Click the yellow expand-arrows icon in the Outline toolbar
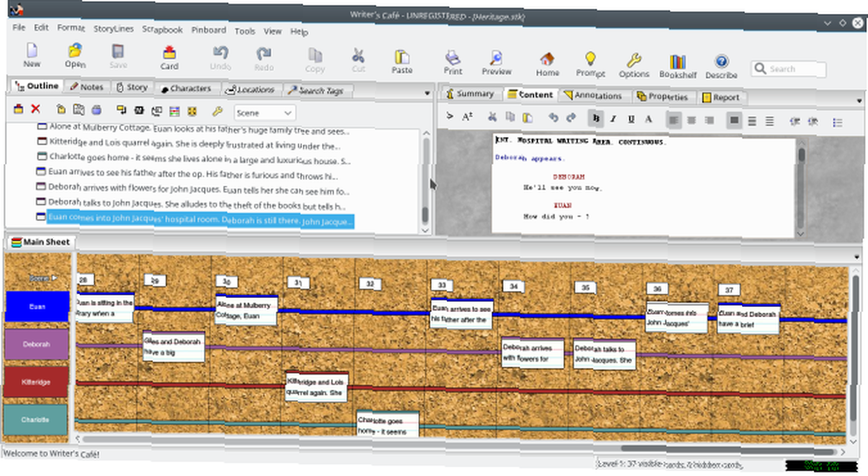Screen dimensions: 868x476 click(x=192, y=111)
